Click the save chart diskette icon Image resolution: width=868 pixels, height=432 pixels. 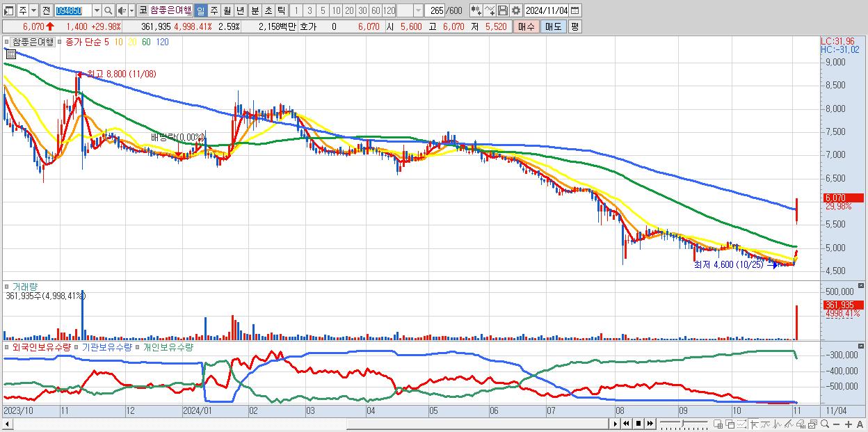tap(502, 10)
